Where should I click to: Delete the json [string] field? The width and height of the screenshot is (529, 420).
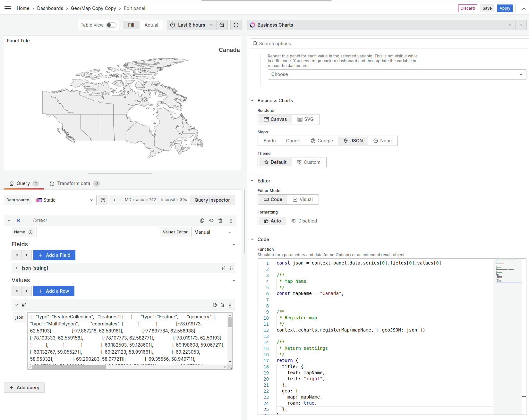click(223, 268)
